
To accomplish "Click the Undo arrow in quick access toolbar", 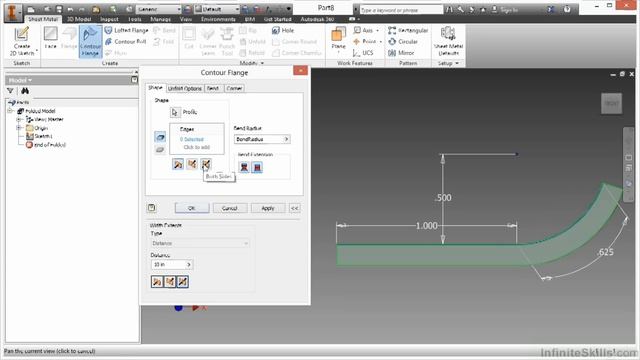I will point(70,9).
